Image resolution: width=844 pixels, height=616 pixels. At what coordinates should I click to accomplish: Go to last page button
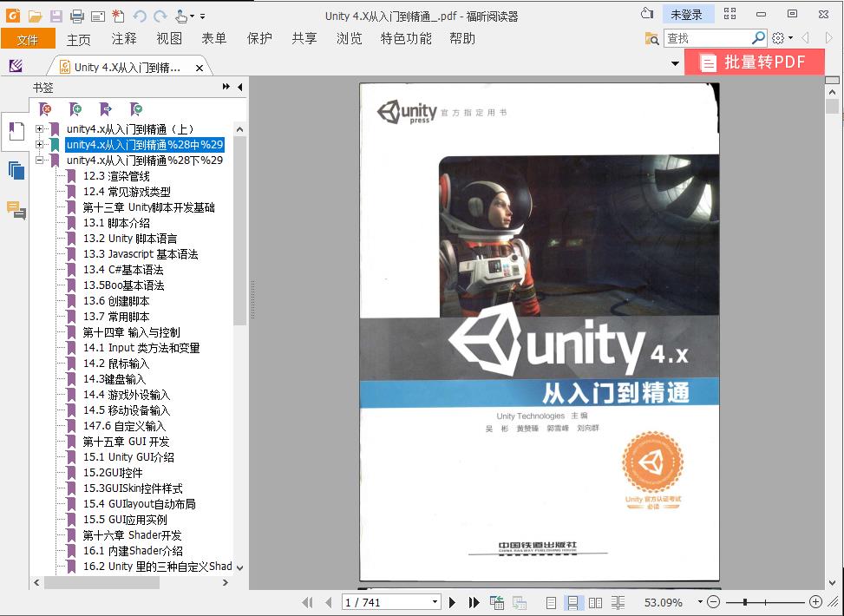(x=474, y=602)
